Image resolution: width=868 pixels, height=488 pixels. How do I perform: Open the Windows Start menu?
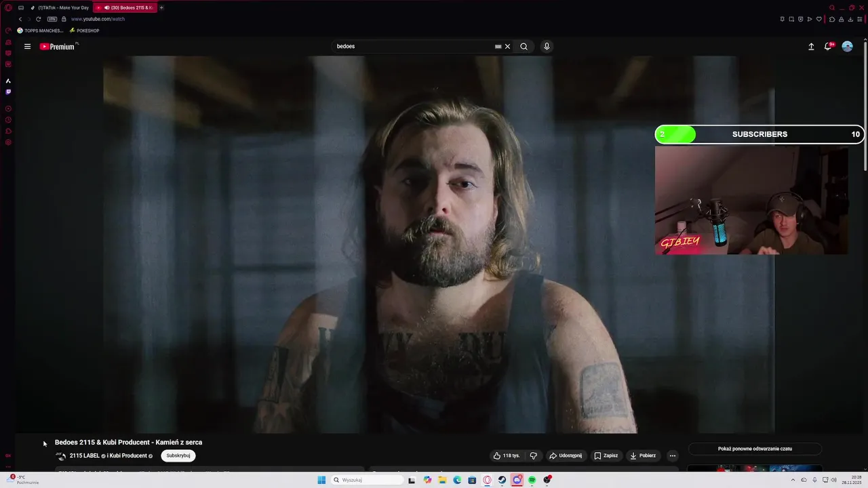[321, 480]
